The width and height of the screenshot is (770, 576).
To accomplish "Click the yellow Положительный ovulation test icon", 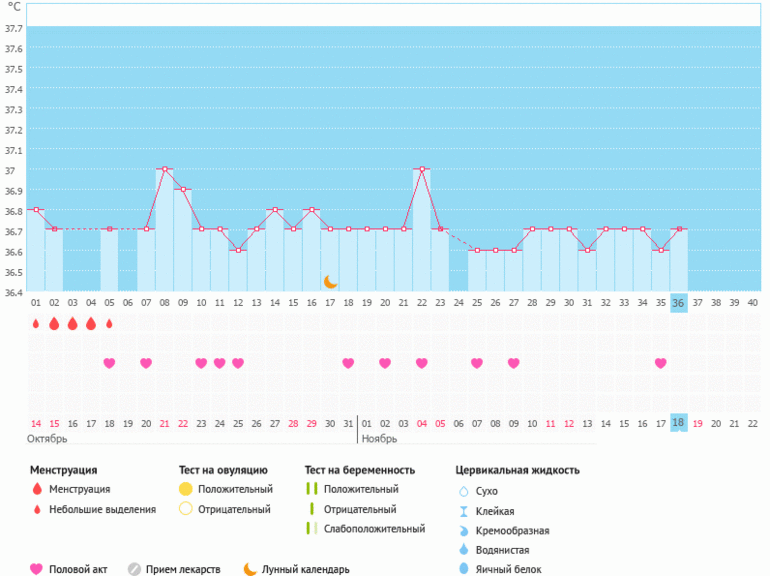I will [x=186, y=489].
